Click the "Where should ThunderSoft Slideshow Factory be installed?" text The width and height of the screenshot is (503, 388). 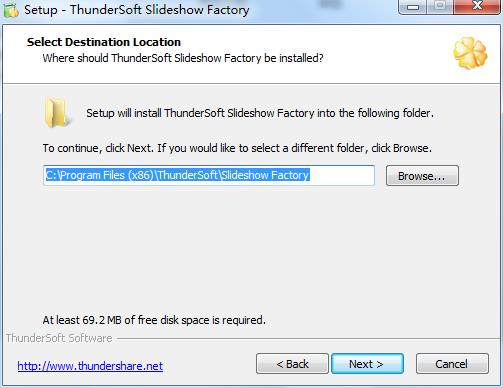click(183, 58)
